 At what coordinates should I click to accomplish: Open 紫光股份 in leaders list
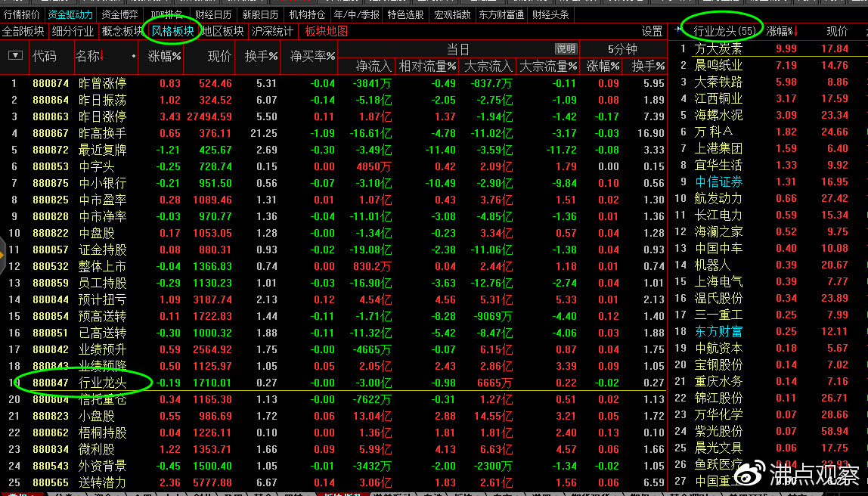coord(718,431)
